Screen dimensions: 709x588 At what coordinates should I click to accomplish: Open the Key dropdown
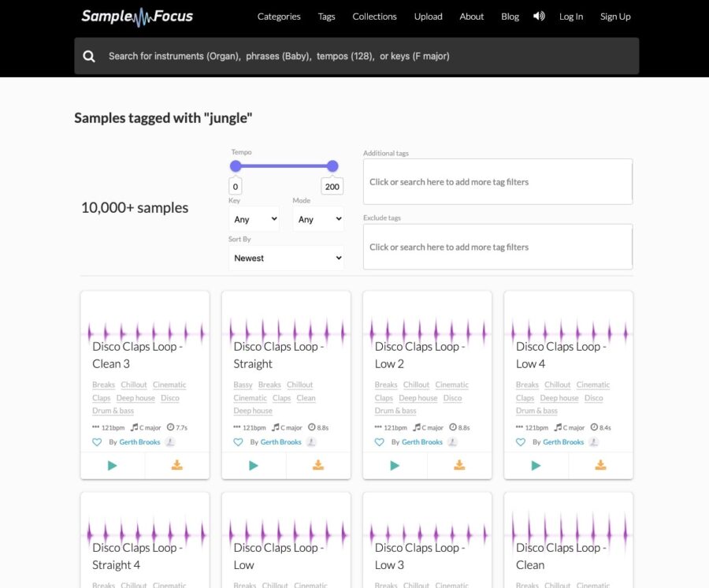[254, 219]
